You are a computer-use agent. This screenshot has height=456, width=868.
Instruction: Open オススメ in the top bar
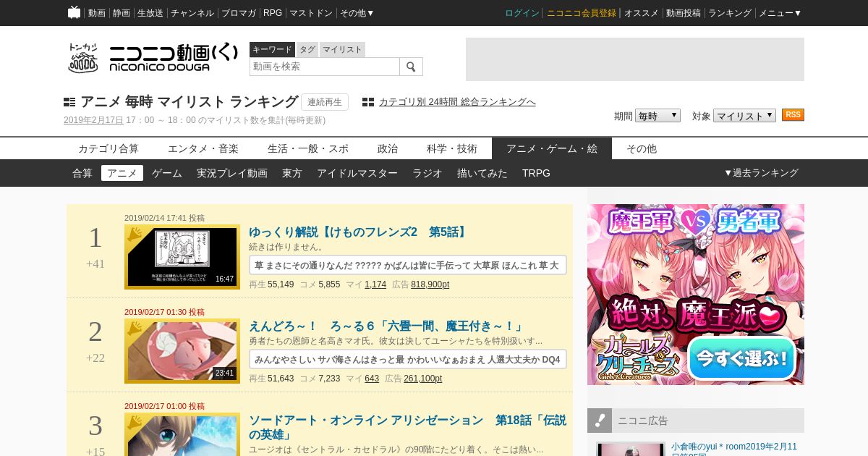click(x=642, y=13)
